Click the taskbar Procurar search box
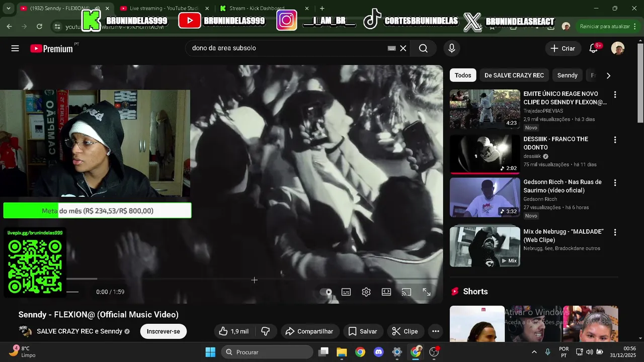The image size is (644, 362). point(267,352)
